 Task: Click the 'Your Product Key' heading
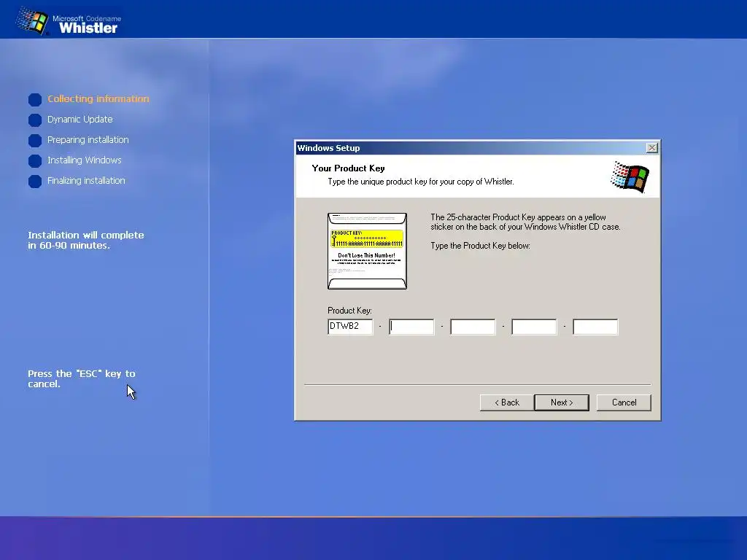[x=348, y=168]
